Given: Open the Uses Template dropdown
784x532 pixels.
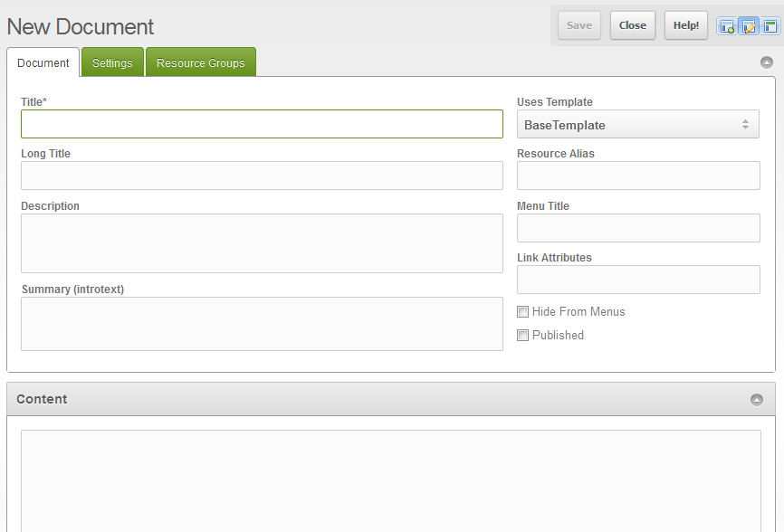Looking at the screenshot, I should coord(637,125).
